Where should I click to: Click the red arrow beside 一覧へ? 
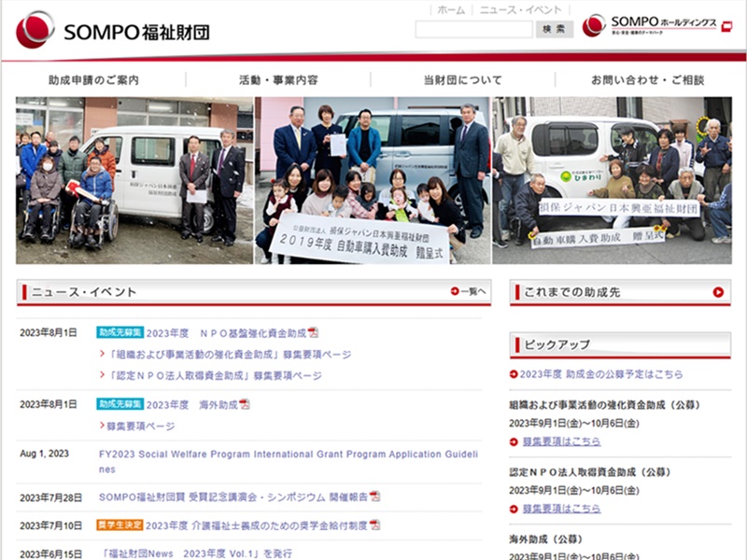455,291
